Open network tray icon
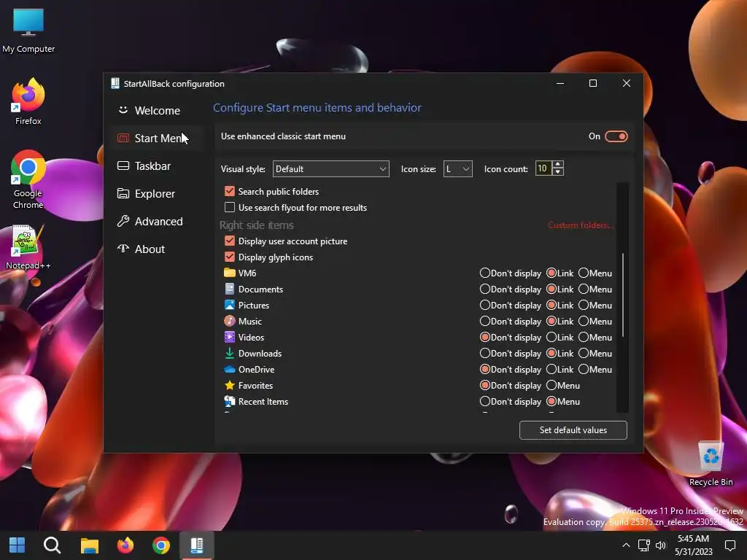This screenshot has width=747, height=560. [643, 545]
